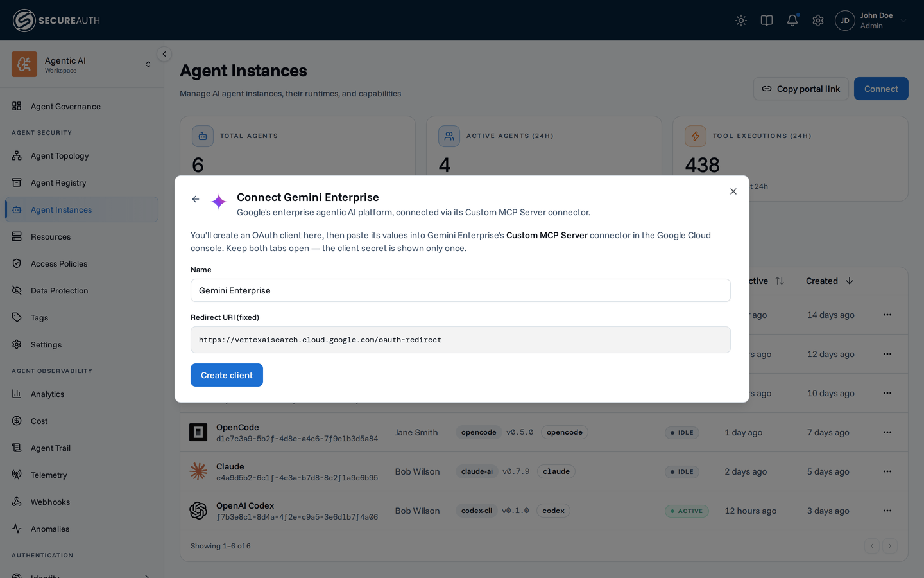The height and width of the screenshot is (578, 924).
Task: Click the Copy portal link button
Action: pyautogui.click(x=801, y=89)
